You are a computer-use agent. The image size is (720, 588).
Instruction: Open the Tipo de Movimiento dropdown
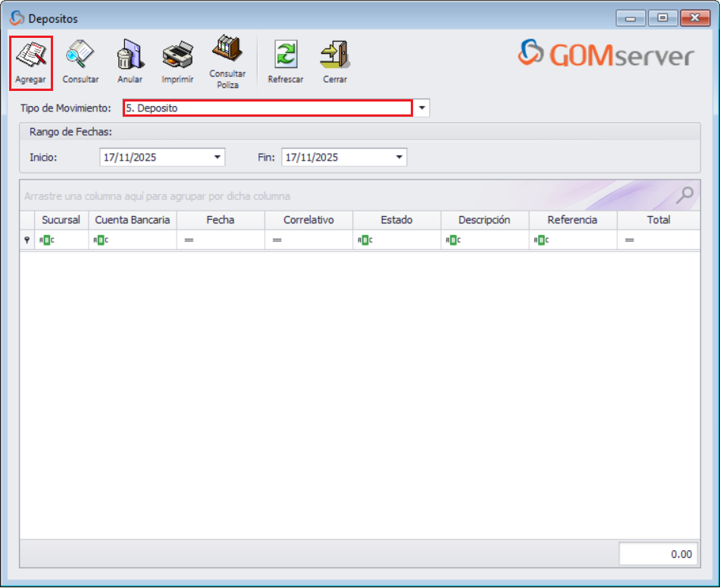click(422, 108)
